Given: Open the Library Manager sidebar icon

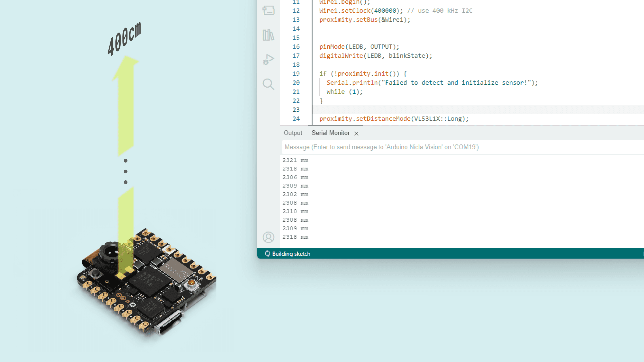Looking at the screenshot, I should [268, 35].
